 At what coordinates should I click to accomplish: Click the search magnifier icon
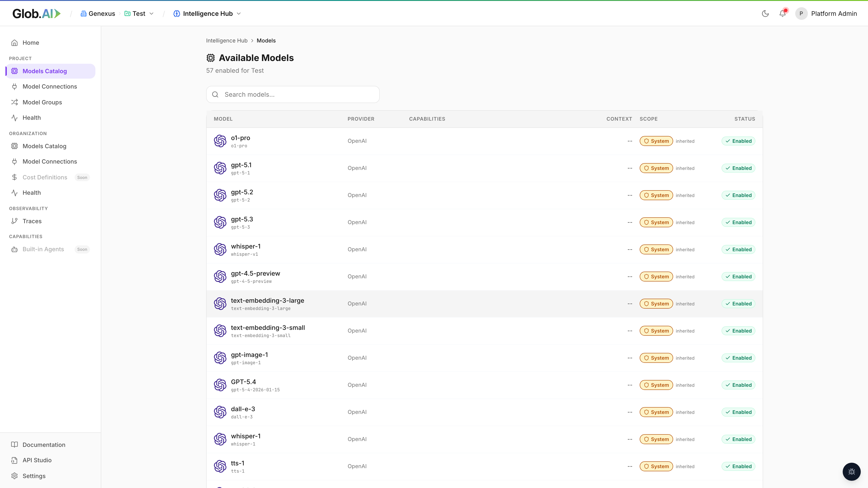215,95
